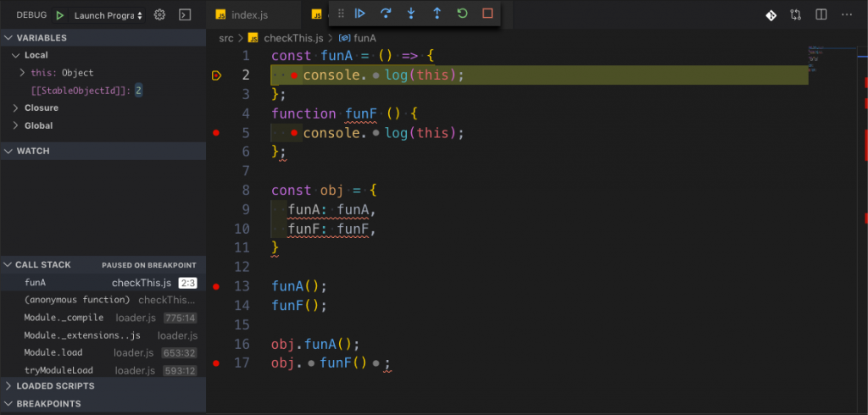Toggle inline breakpoint before log on line 2
868x415 pixels.
(x=376, y=75)
